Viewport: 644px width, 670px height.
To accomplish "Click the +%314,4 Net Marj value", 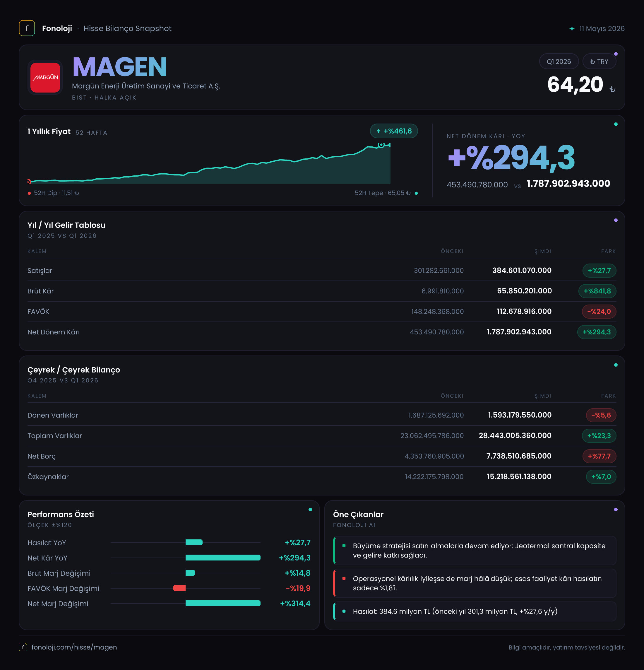I will (295, 603).
